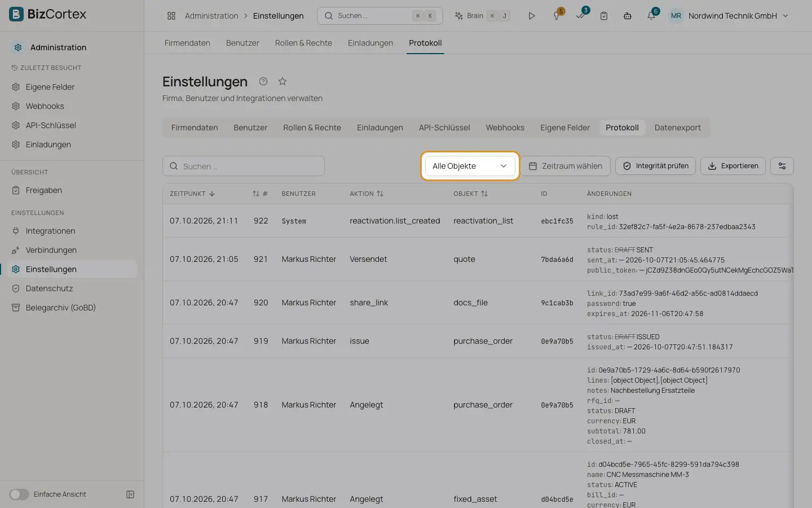The height and width of the screenshot is (508, 812).
Task: Open the Zeitraum wählen date picker
Action: click(x=566, y=166)
